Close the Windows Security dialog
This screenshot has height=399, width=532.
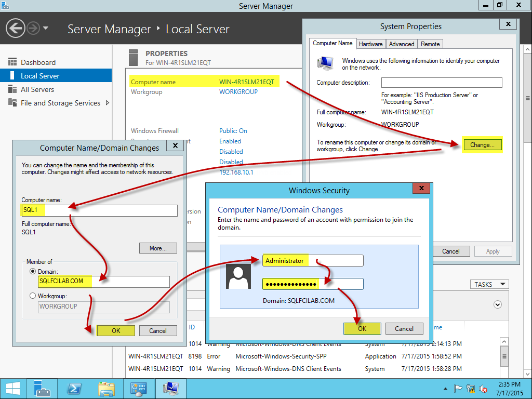coord(421,188)
